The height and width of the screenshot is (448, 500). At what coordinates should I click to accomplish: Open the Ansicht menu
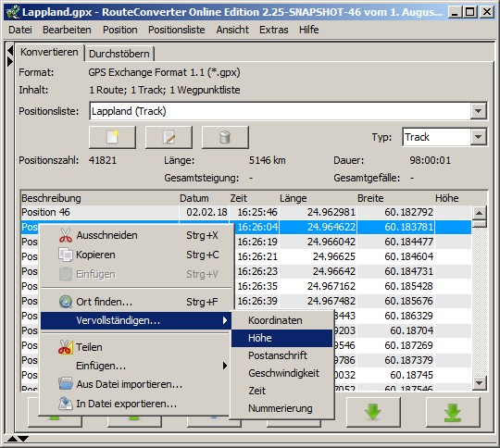pyautogui.click(x=232, y=30)
